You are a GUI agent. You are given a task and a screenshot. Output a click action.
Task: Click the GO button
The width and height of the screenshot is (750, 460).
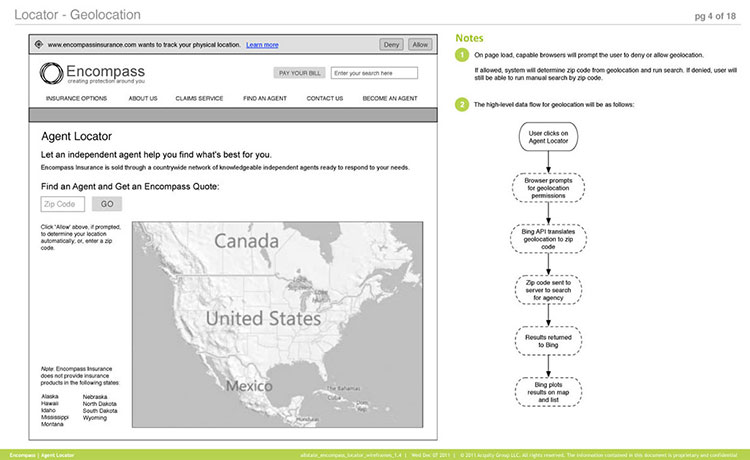coord(107,204)
